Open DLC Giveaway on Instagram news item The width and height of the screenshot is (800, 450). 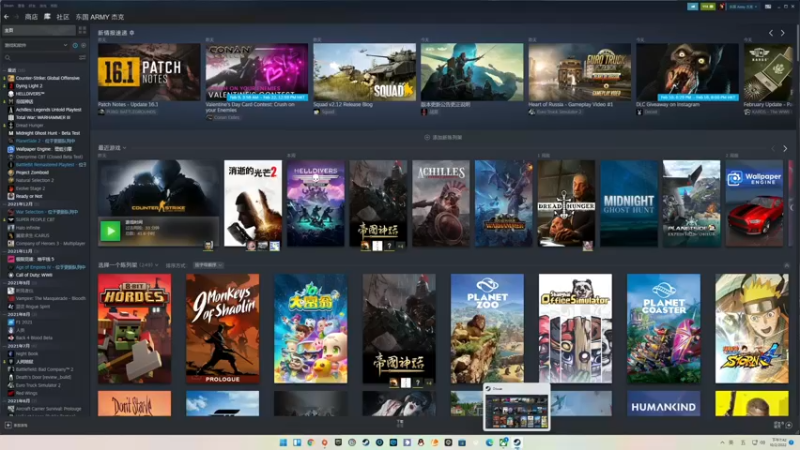[x=687, y=72]
